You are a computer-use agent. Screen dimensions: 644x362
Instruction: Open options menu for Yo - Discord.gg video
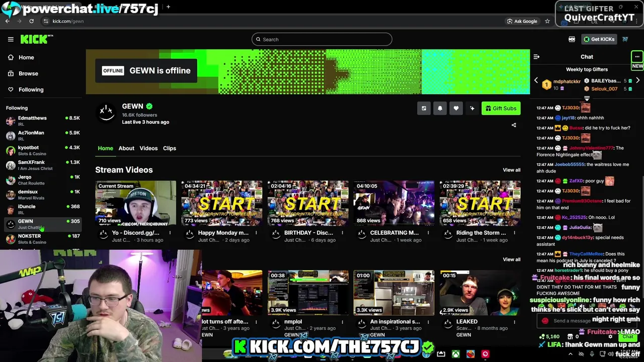tap(170, 233)
